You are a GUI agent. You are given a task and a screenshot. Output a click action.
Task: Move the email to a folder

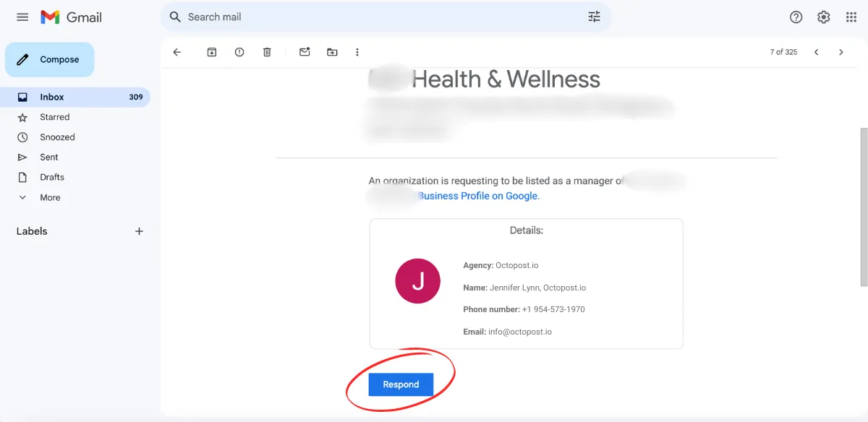point(332,52)
